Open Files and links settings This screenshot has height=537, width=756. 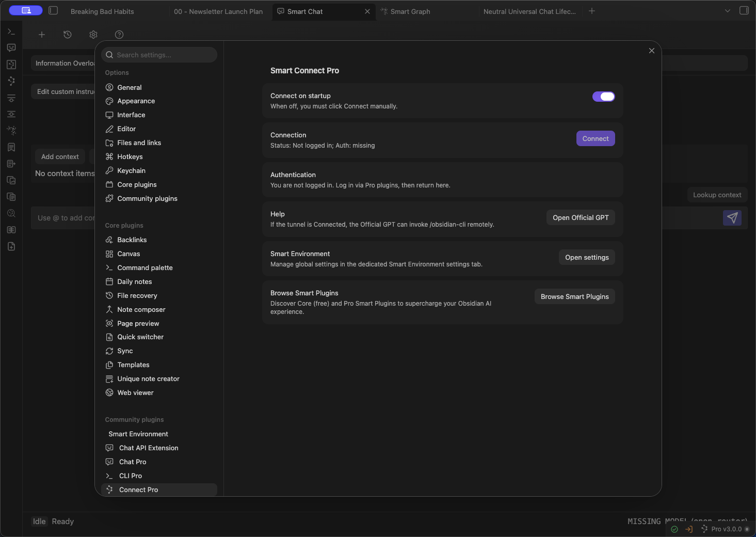point(159,143)
